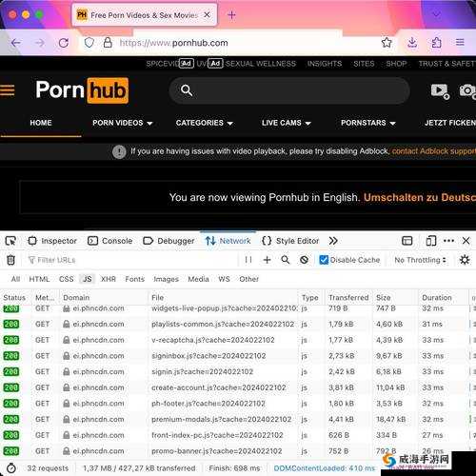Click the Filter URLs input field
The image size is (476, 476).
point(131,260)
